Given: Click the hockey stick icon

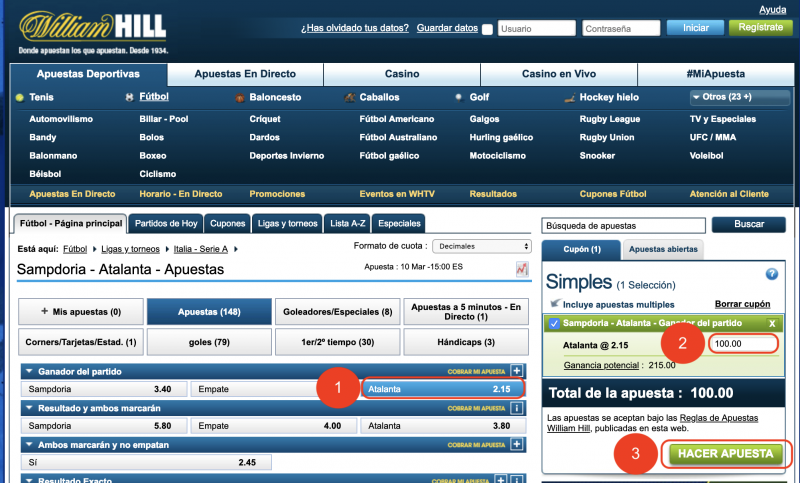Looking at the screenshot, I should pos(570,98).
